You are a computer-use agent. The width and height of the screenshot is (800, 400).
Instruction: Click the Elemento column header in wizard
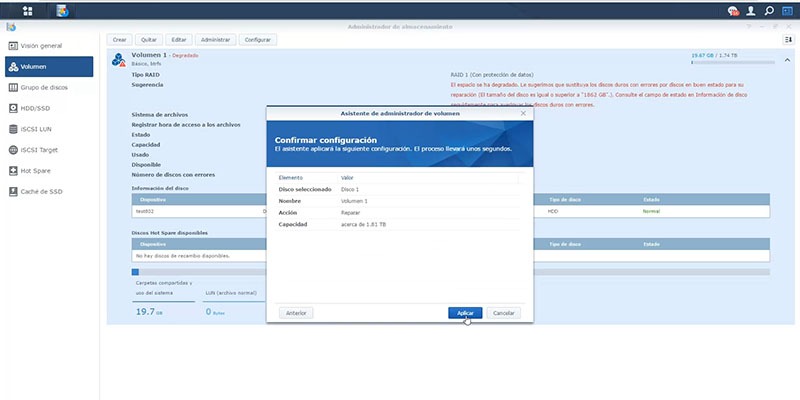tap(290, 178)
